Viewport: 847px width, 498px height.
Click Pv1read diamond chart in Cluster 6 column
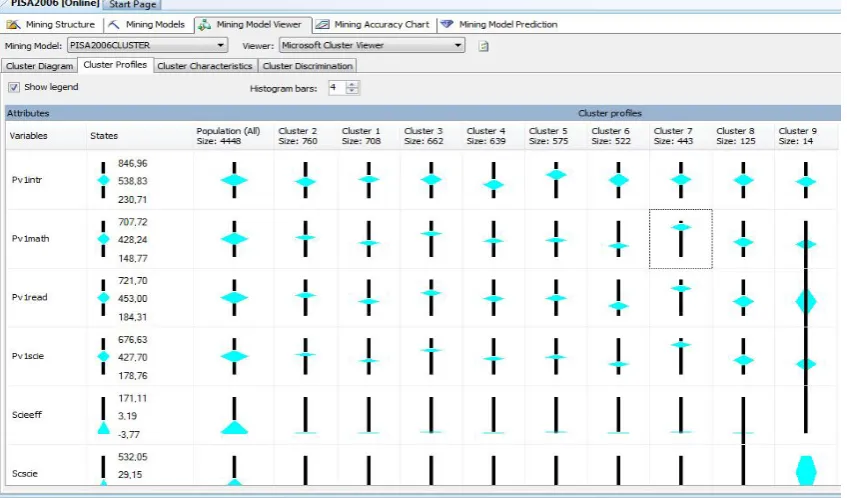click(x=619, y=298)
